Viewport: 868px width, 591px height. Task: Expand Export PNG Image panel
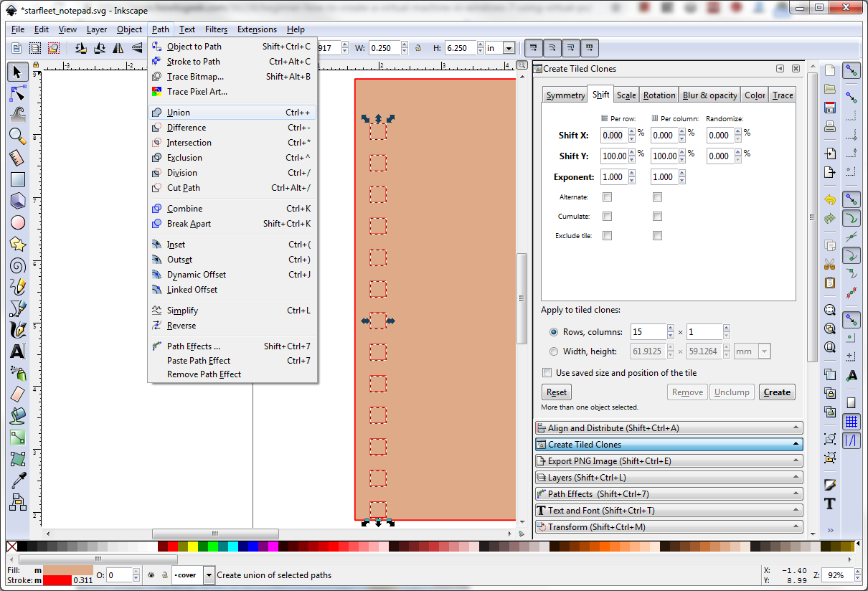[669, 461]
